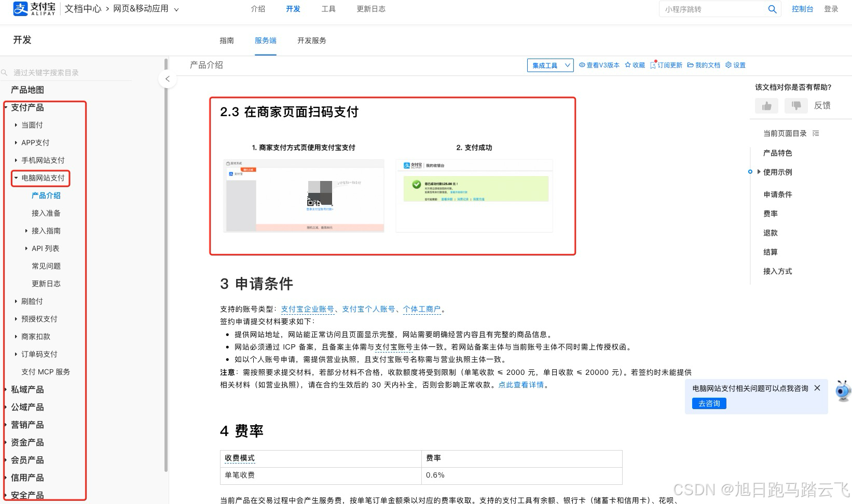Screen dimensions: 852x504
Task: Click 反馈 link
Action: [822, 105]
